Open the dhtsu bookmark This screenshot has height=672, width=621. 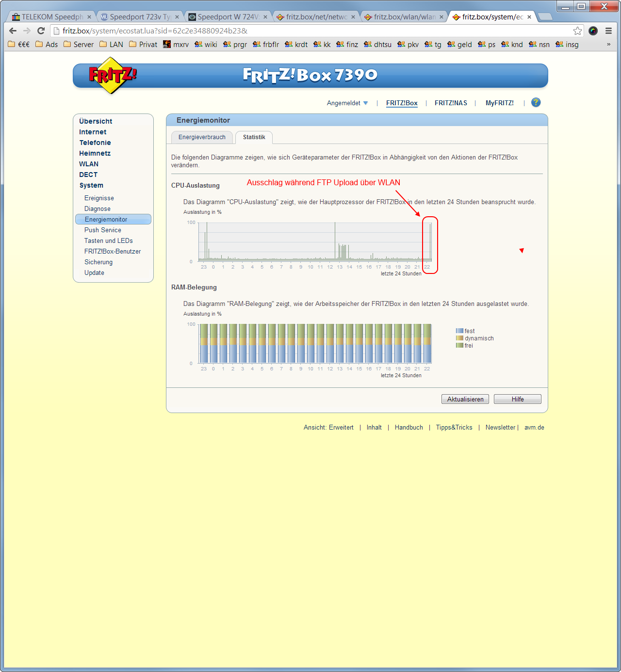click(378, 44)
